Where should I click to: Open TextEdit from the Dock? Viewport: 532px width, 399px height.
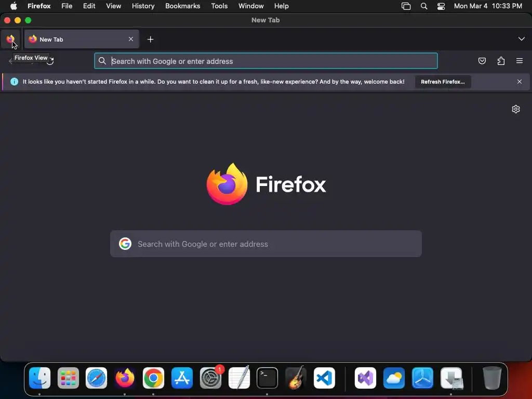tap(239, 378)
